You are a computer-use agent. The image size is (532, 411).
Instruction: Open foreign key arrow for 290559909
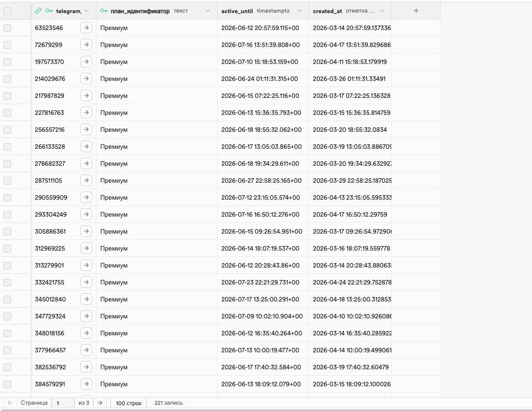coord(86,197)
